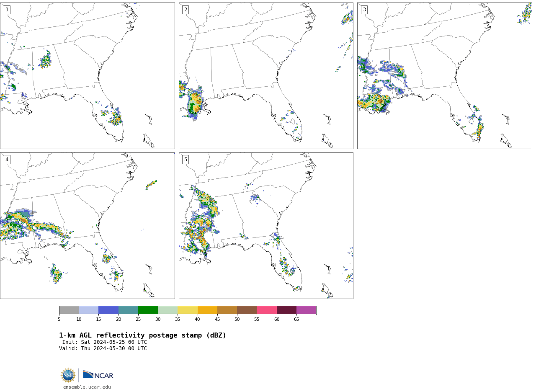Click the colorbar tick label 65
This screenshot has width=536, height=392.
[x=296, y=320]
